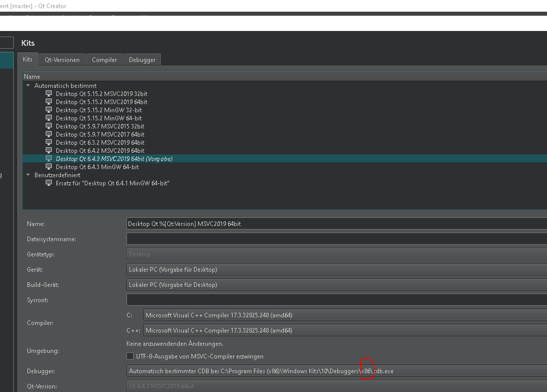Open the Compiler tab
The image size is (547, 392).
coord(104,59)
